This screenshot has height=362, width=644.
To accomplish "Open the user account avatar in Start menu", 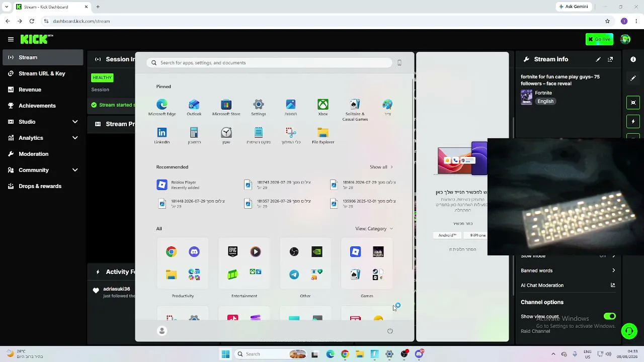I will click(162, 331).
